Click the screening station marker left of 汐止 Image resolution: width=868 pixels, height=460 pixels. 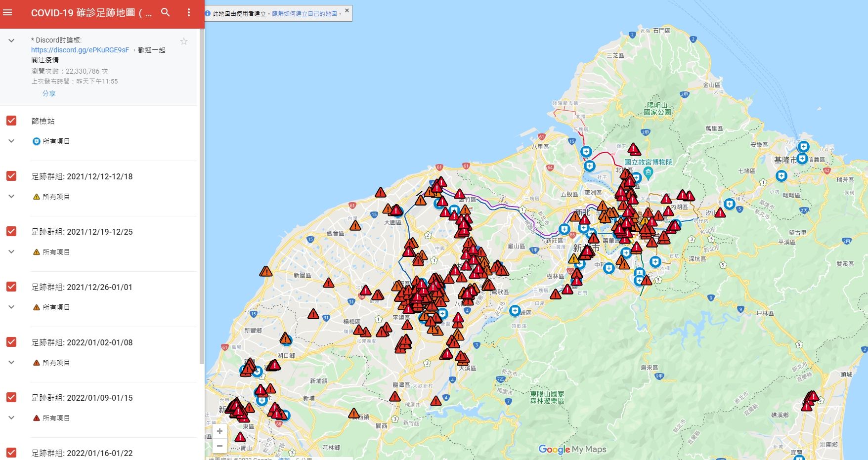(730, 204)
